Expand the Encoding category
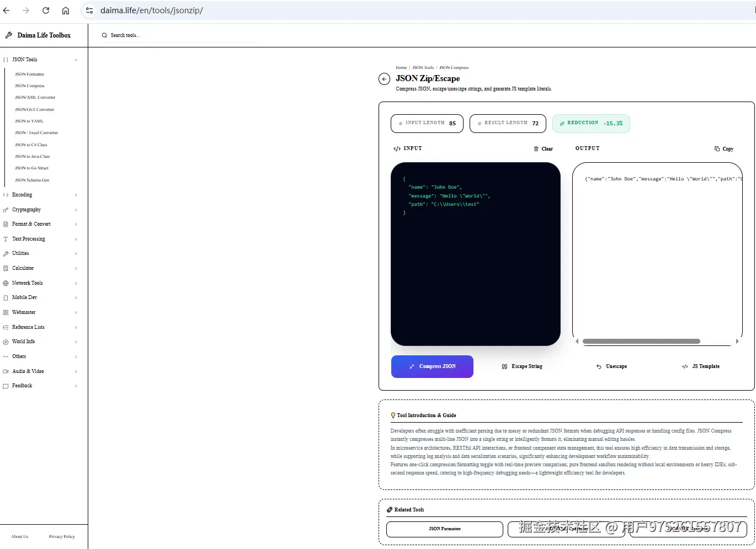The width and height of the screenshot is (756, 549). click(x=40, y=195)
